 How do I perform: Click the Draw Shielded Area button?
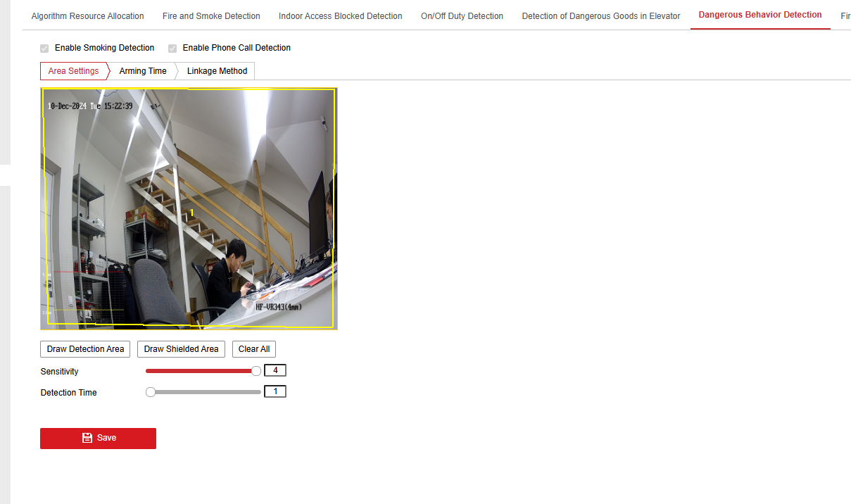pyautogui.click(x=181, y=349)
